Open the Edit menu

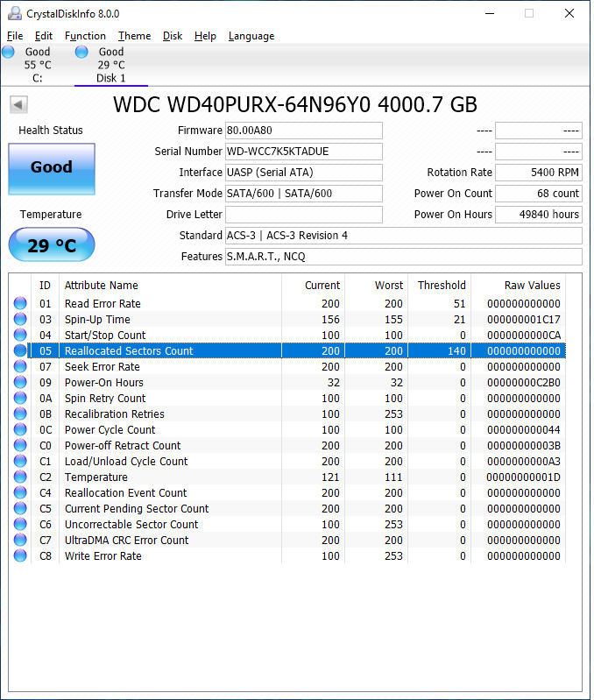pos(43,36)
